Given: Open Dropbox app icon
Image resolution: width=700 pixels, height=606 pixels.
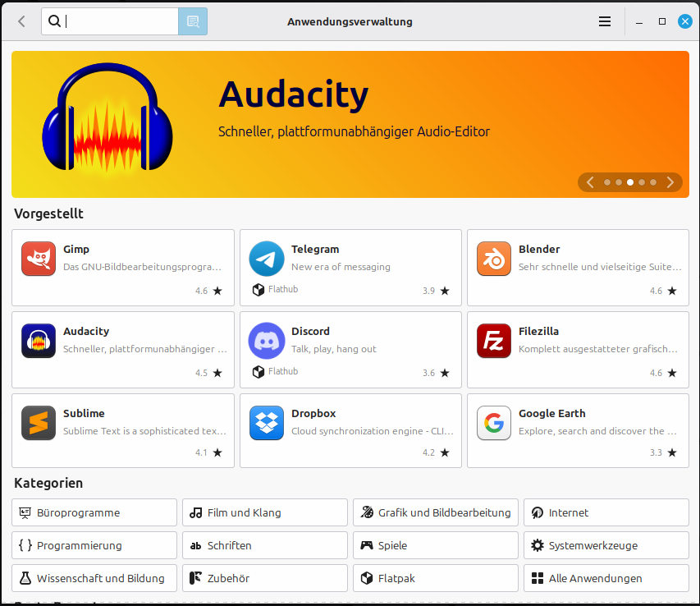Looking at the screenshot, I should tap(267, 423).
